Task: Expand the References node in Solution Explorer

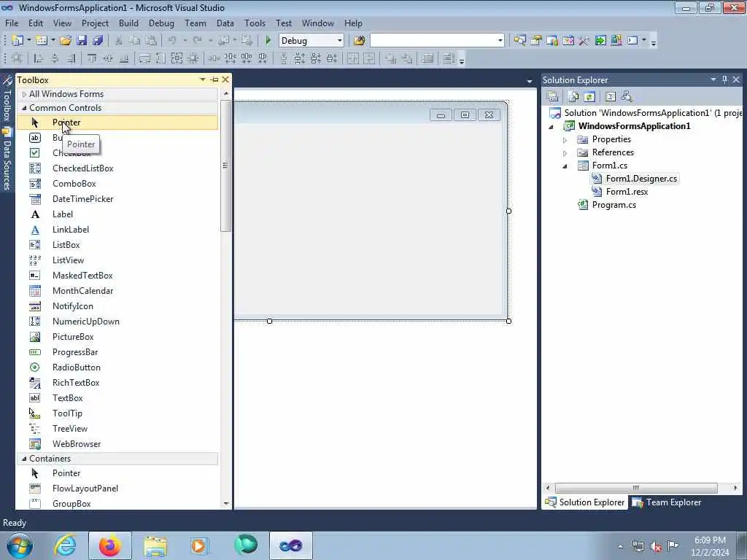Action: point(565,153)
